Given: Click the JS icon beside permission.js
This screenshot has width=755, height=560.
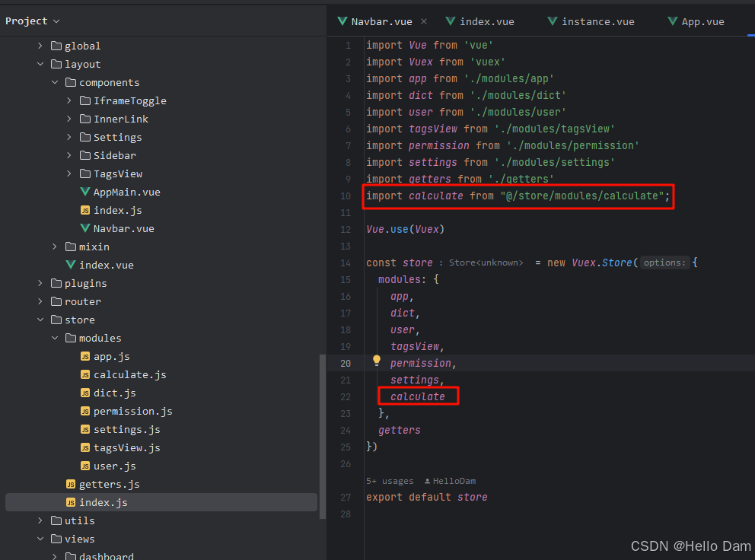Looking at the screenshot, I should [x=85, y=411].
